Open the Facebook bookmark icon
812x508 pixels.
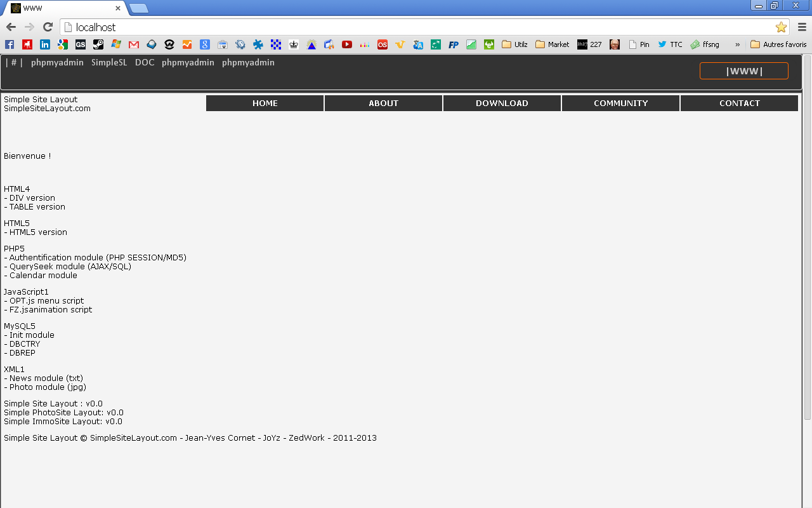point(9,44)
